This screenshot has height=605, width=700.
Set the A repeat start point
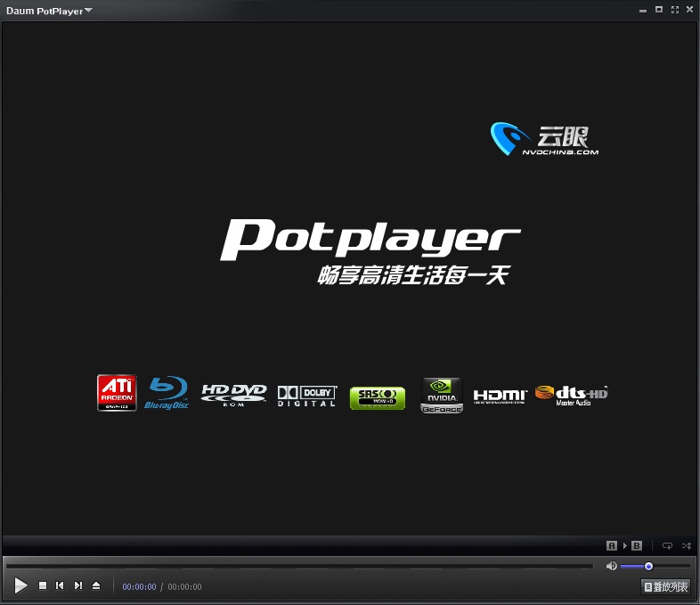(x=612, y=545)
